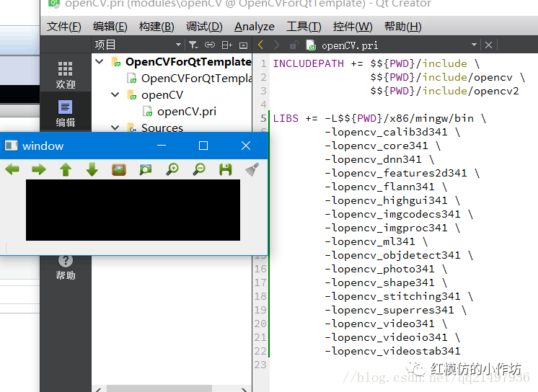The image size is (538, 392).
Task: Open display properties brush icon in window
Action: [252, 169]
